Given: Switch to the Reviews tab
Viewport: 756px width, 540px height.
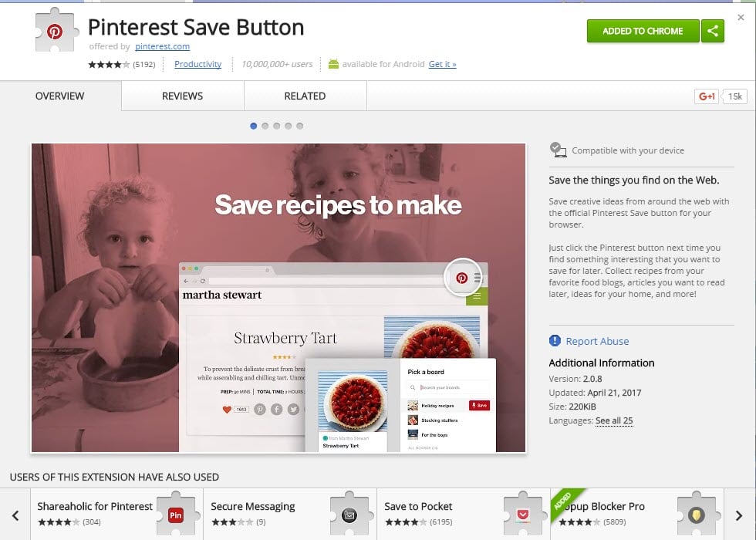Looking at the screenshot, I should point(183,96).
